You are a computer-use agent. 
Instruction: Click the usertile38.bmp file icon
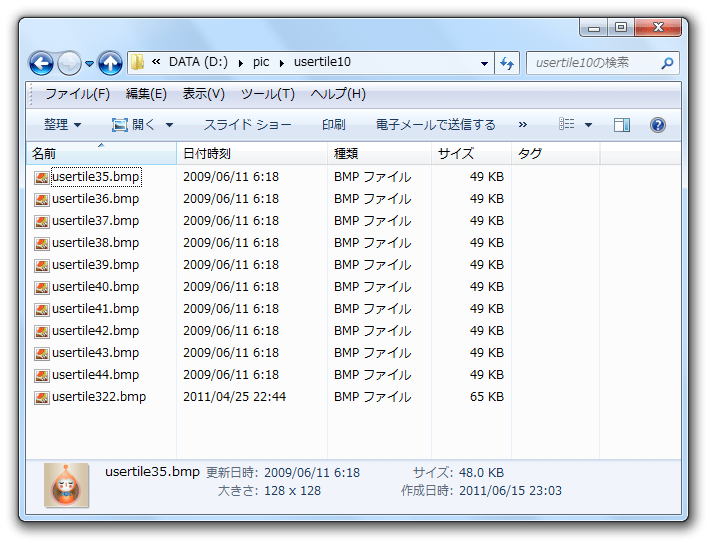click(42, 244)
